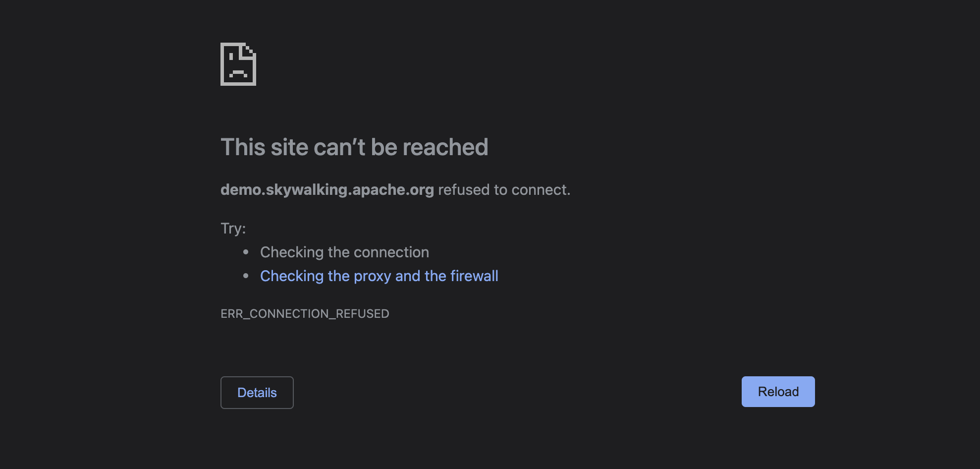Open the proxy and firewall link
Viewport: 980px width, 469px height.
click(x=379, y=276)
